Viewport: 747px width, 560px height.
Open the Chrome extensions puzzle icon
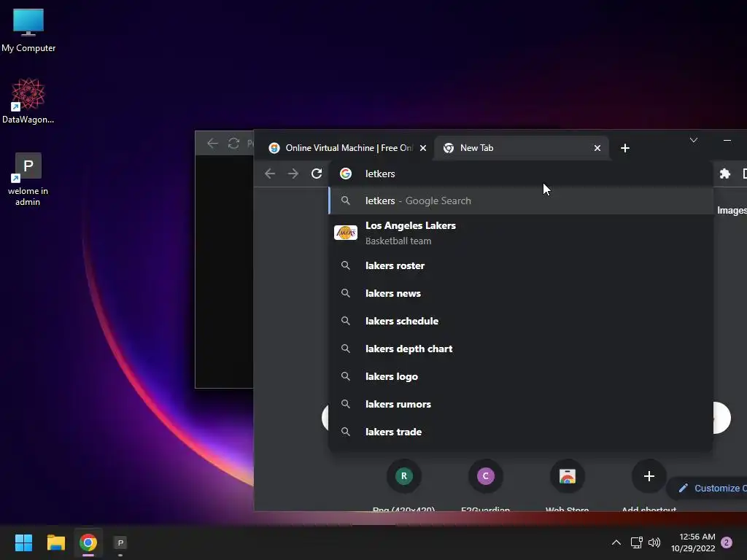725,174
